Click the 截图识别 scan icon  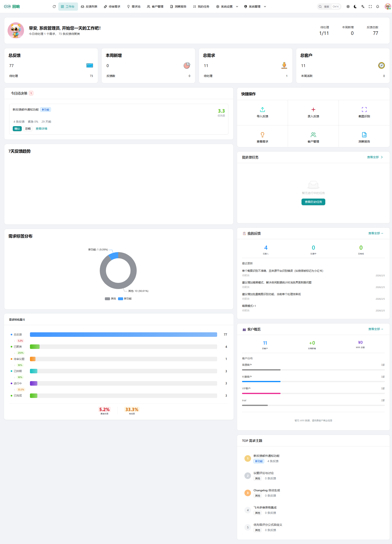(x=364, y=110)
